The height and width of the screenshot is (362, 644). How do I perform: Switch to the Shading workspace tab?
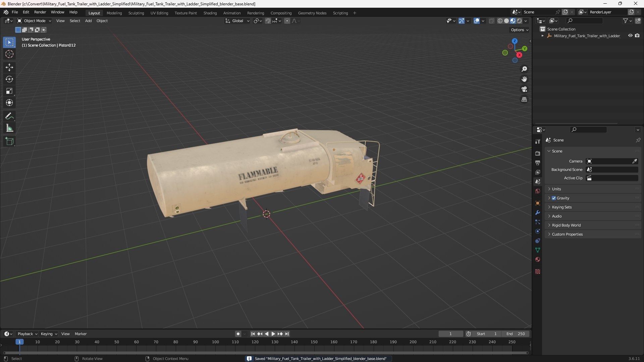[210, 13]
